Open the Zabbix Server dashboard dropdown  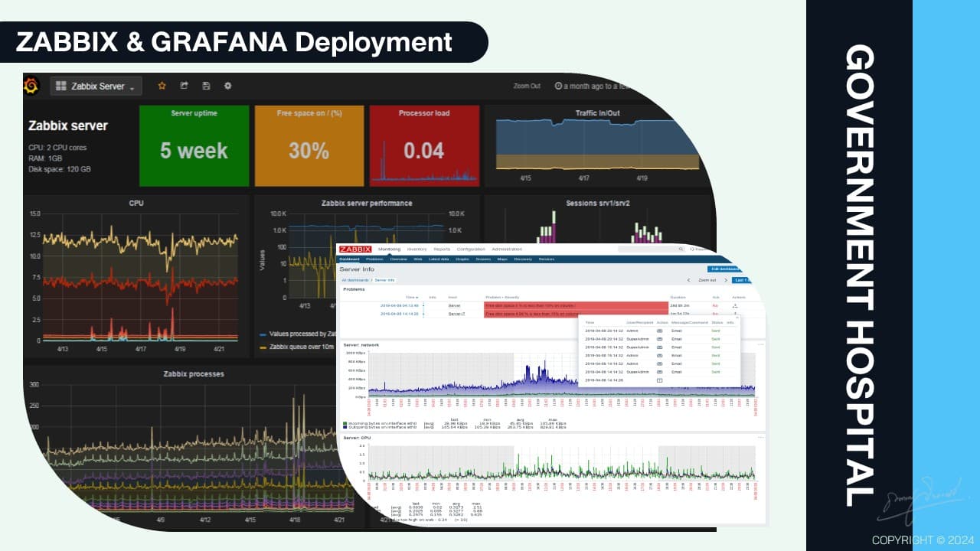[x=96, y=86]
